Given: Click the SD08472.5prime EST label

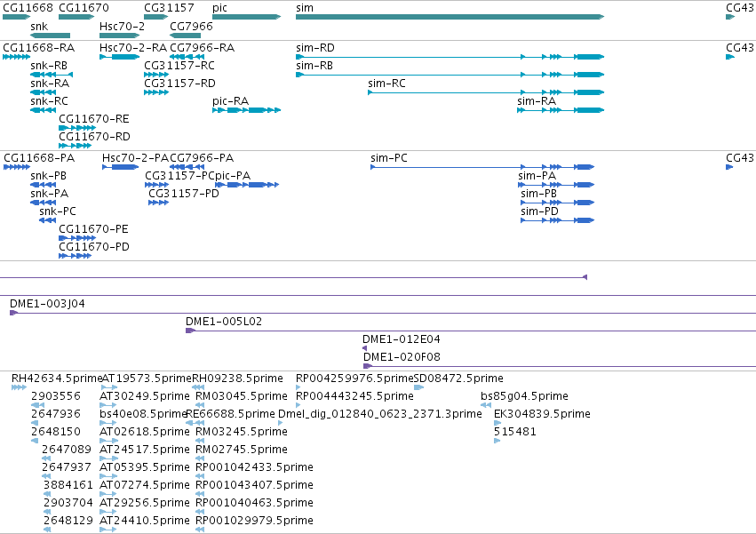Looking at the screenshot, I should [x=458, y=379].
